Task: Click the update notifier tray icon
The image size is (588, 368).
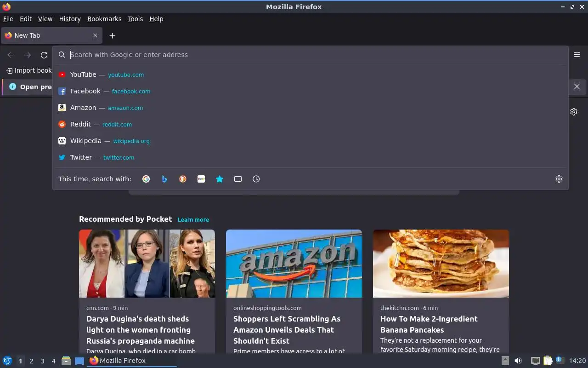Action: [x=560, y=360]
